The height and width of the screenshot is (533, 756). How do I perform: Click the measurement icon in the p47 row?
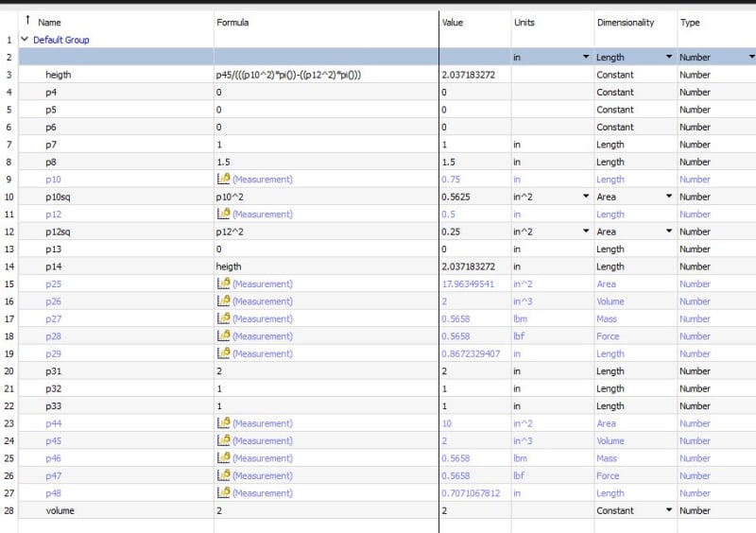click(x=223, y=475)
